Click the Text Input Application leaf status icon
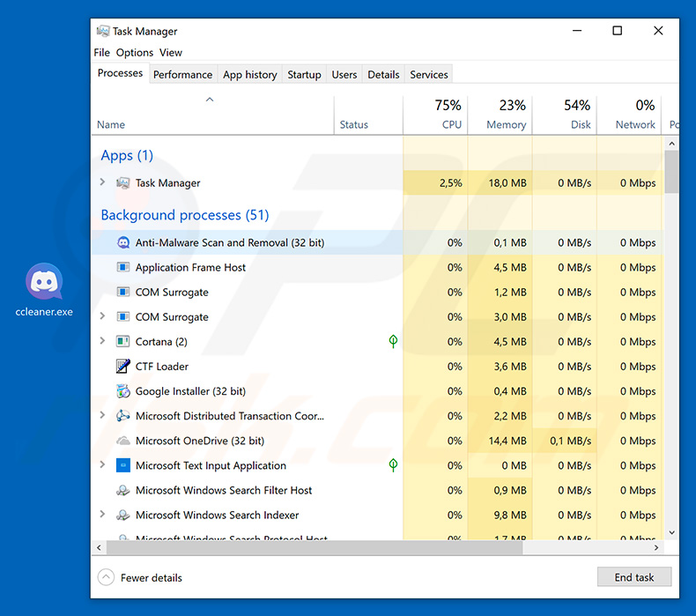 click(393, 465)
